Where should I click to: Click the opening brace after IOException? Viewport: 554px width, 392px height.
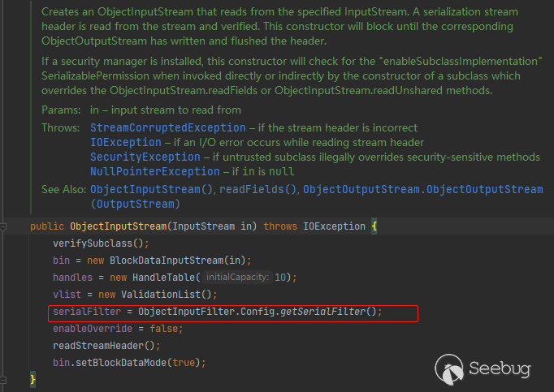click(x=374, y=226)
